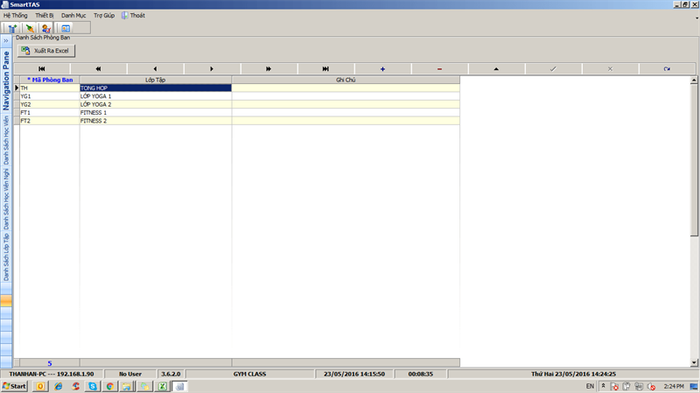700x393 pixels.
Task: Open the Danh Mục menu
Action: point(74,15)
